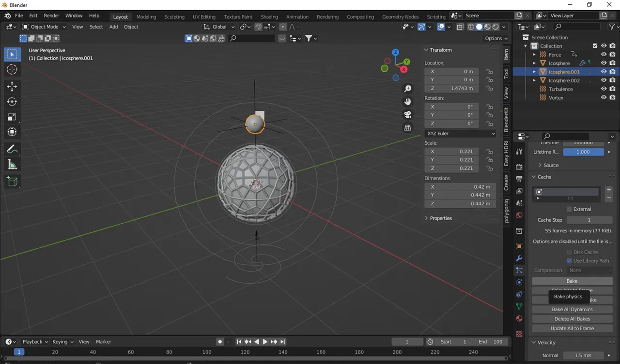Activate the Scale tool
Screen dimensions: 620x364
click(12, 117)
